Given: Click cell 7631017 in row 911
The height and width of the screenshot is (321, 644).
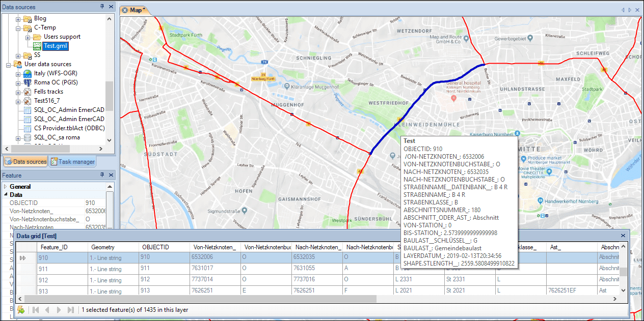Looking at the screenshot, I should pos(216,269).
